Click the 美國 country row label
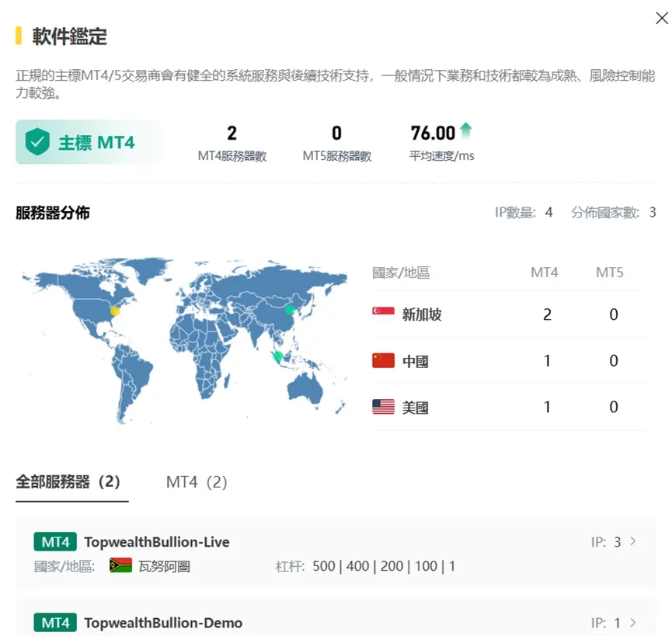Image resolution: width=672 pixels, height=636 pixels. 416,407
